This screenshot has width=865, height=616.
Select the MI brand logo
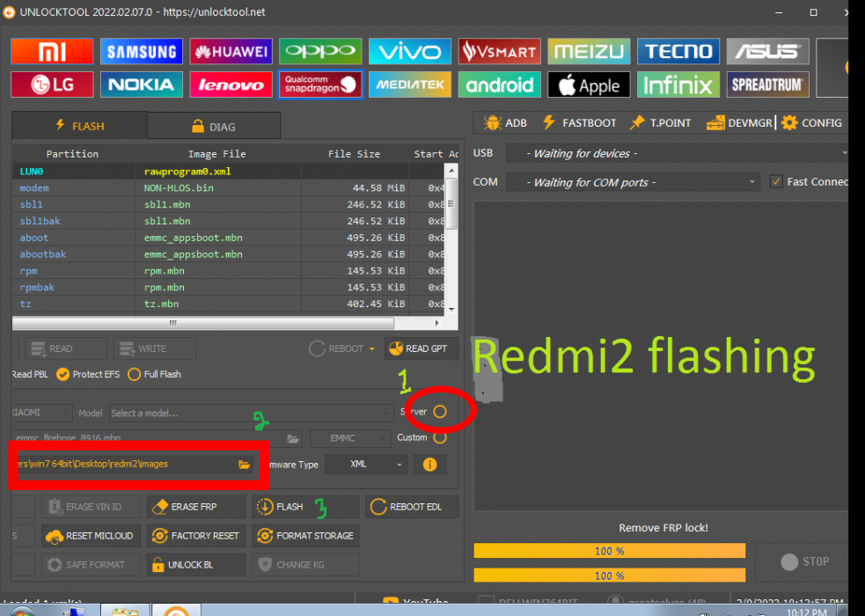click(52, 51)
